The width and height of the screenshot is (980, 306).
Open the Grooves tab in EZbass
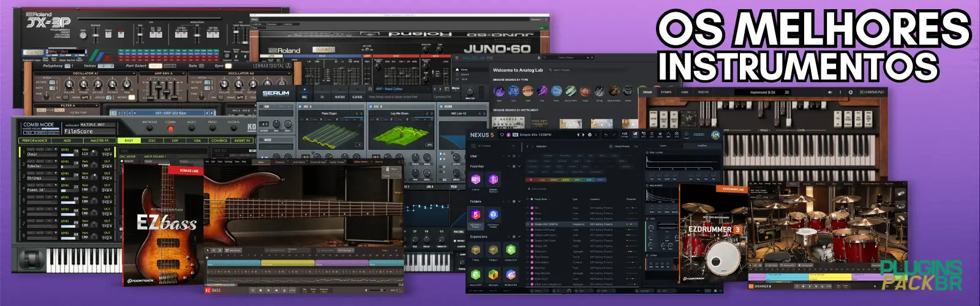[280, 162]
